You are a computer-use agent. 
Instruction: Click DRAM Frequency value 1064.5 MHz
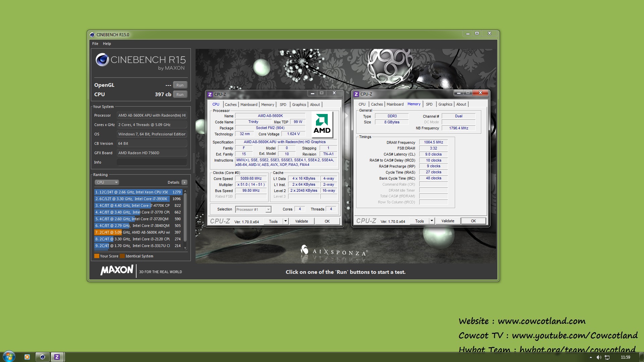pos(433,142)
